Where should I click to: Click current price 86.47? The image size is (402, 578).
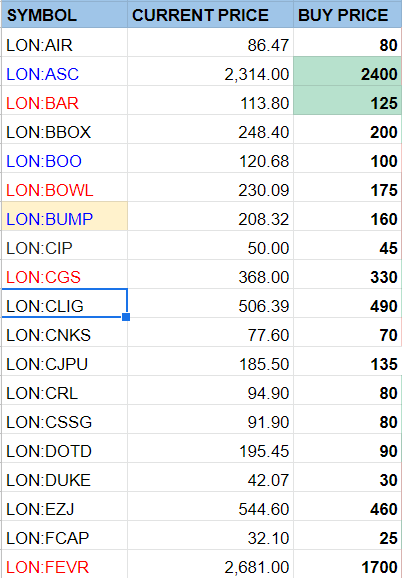(x=210, y=42)
